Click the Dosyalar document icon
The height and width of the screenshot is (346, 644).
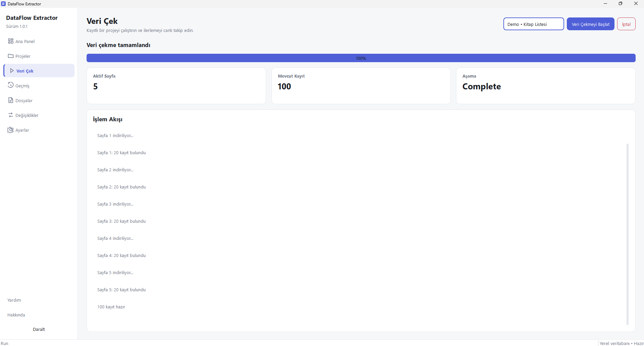click(11, 100)
